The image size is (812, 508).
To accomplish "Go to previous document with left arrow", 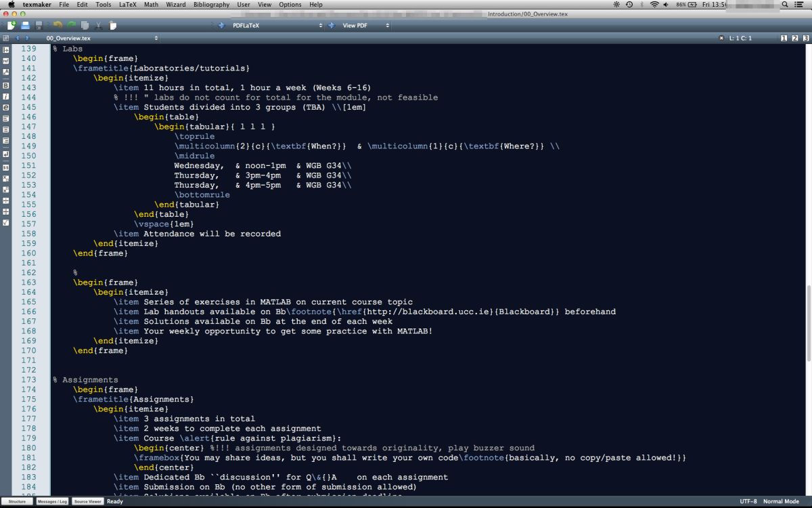I will [18, 38].
